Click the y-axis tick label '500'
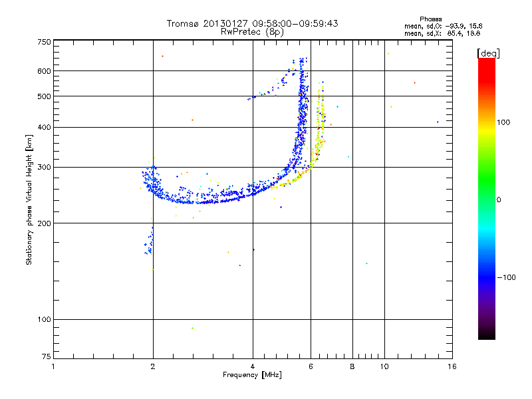Viewport: 532px width, 399px height. [x=44, y=96]
